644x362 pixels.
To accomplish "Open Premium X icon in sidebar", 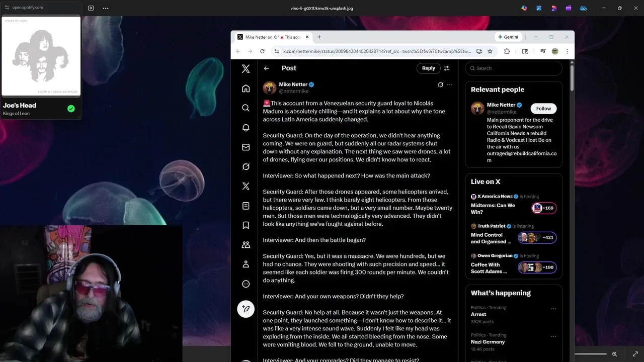I will click(x=246, y=186).
